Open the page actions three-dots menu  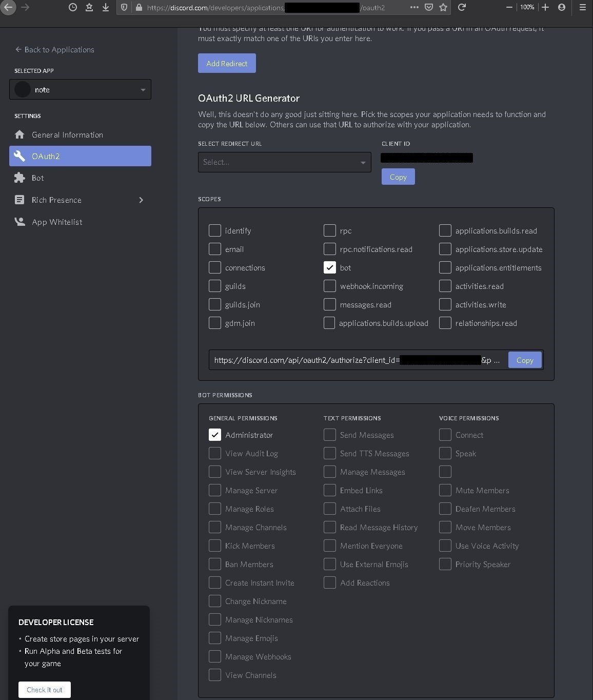click(x=414, y=7)
